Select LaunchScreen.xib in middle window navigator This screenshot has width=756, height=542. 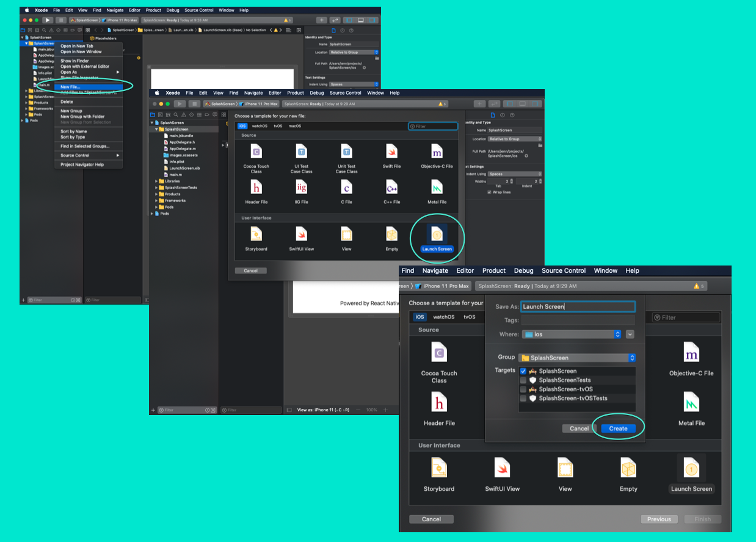click(x=184, y=168)
